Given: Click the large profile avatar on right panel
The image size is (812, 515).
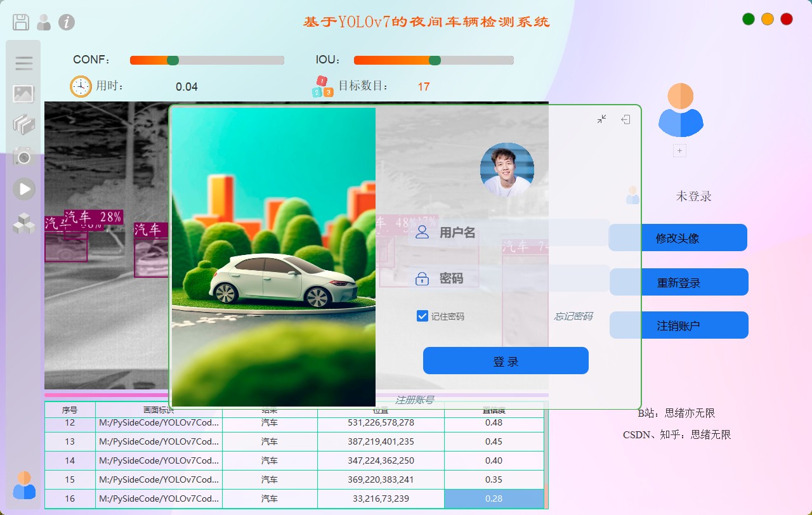Looking at the screenshot, I should point(681,110).
